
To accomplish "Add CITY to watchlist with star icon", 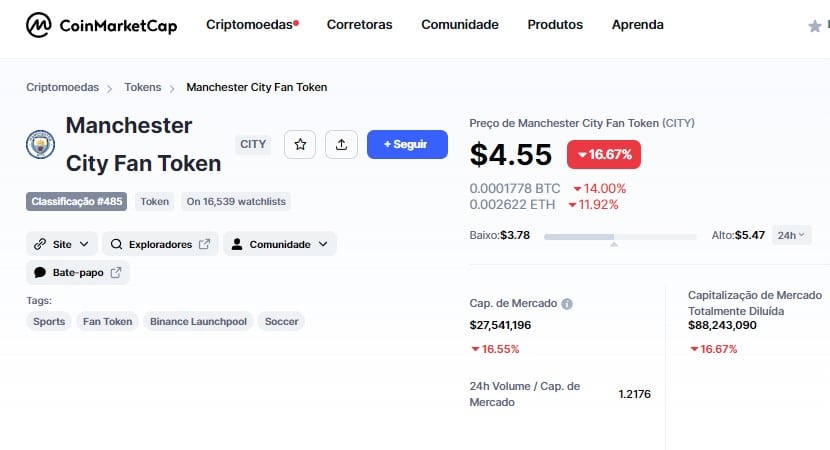I will click(x=300, y=144).
